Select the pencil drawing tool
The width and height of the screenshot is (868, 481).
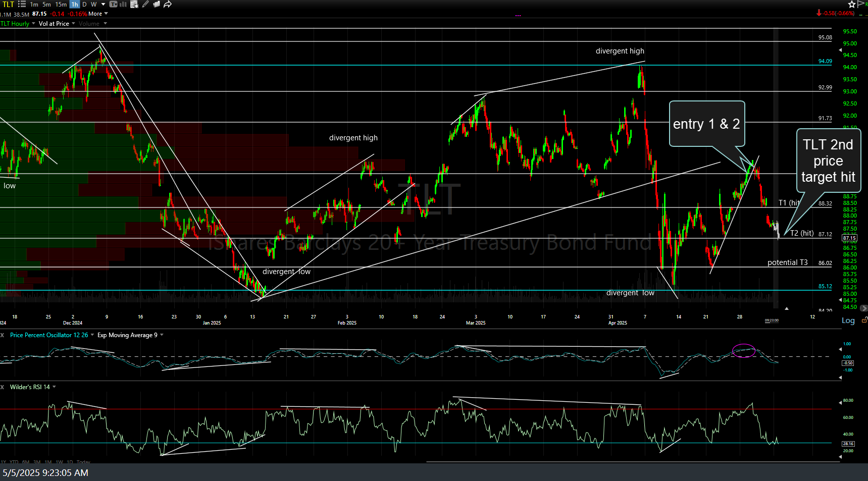coord(145,4)
